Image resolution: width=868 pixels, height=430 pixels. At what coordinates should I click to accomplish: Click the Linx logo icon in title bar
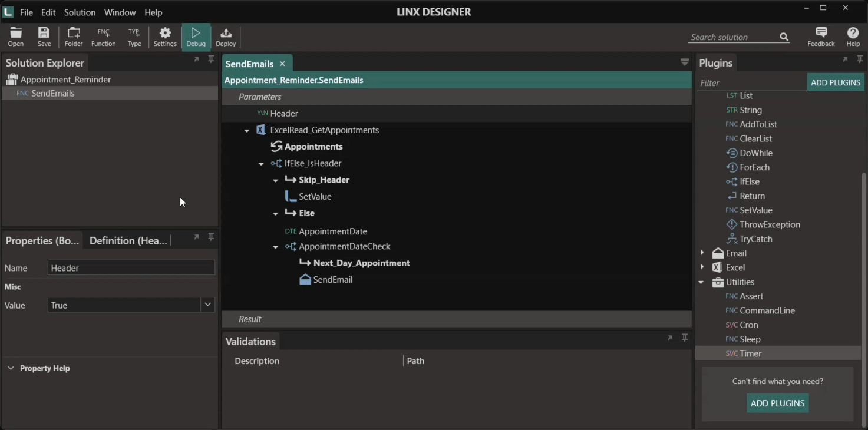coord(8,12)
